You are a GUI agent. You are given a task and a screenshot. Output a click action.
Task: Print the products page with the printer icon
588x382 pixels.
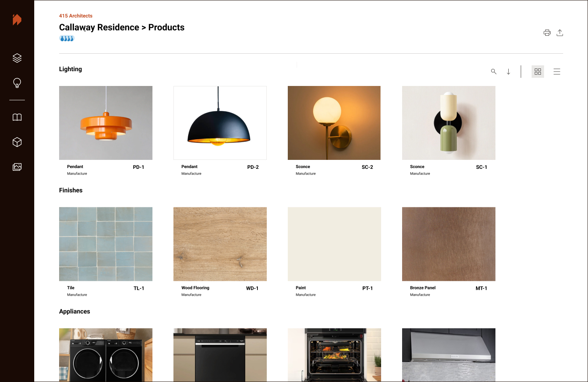point(547,33)
